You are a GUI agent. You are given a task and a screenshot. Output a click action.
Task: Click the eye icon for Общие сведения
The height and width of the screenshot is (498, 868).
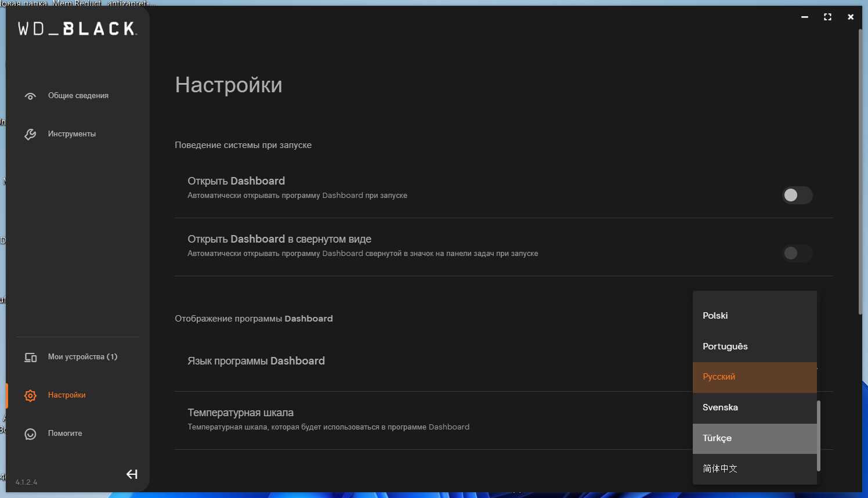point(30,96)
